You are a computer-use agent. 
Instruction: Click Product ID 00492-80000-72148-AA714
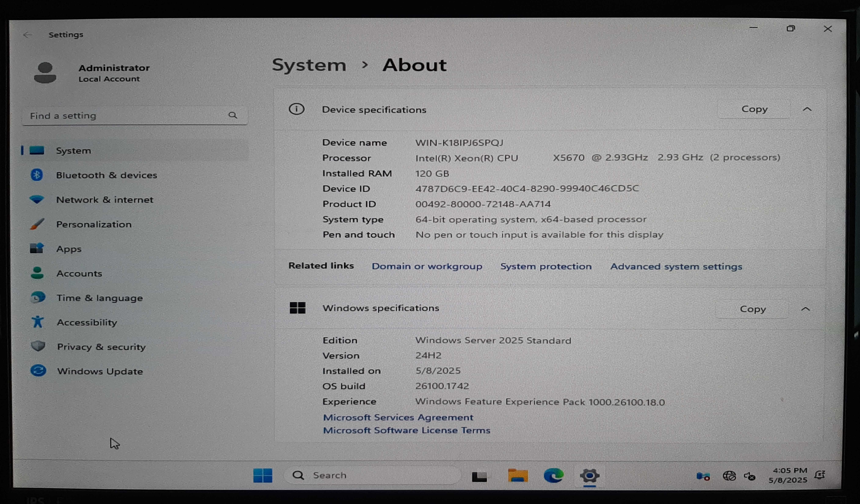click(483, 204)
